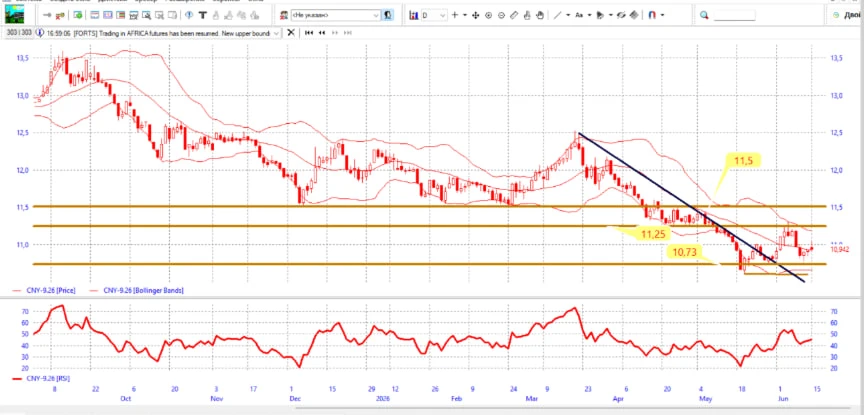Click the zoom-out circle with minus

point(501,15)
